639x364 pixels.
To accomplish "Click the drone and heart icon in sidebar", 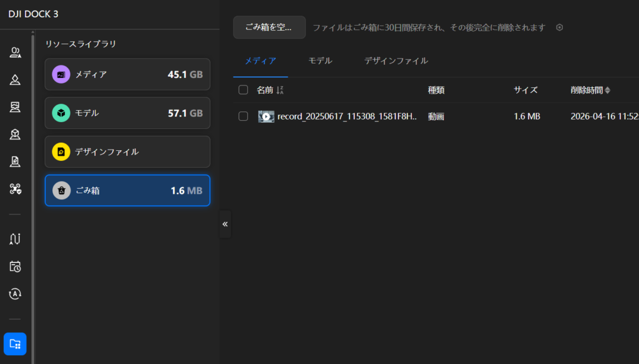I will click(16, 189).
